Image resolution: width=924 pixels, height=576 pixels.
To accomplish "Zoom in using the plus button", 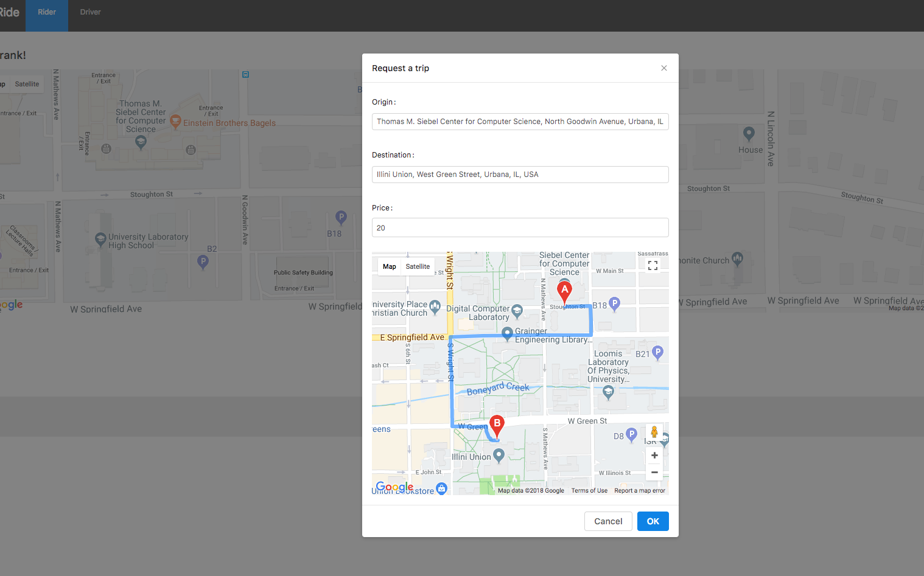I will coord(654,455).
